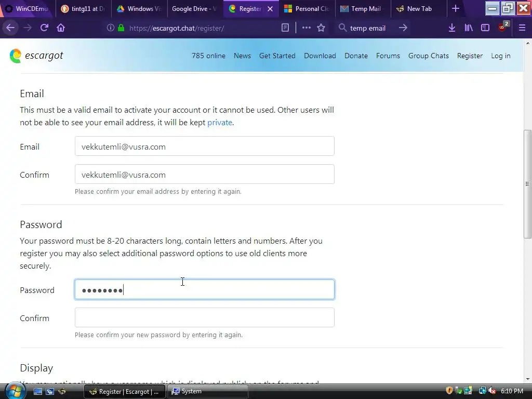The image size is (532, 399).
Task: Click Switch between windows quick launch icon
Action: coord(50,392)
